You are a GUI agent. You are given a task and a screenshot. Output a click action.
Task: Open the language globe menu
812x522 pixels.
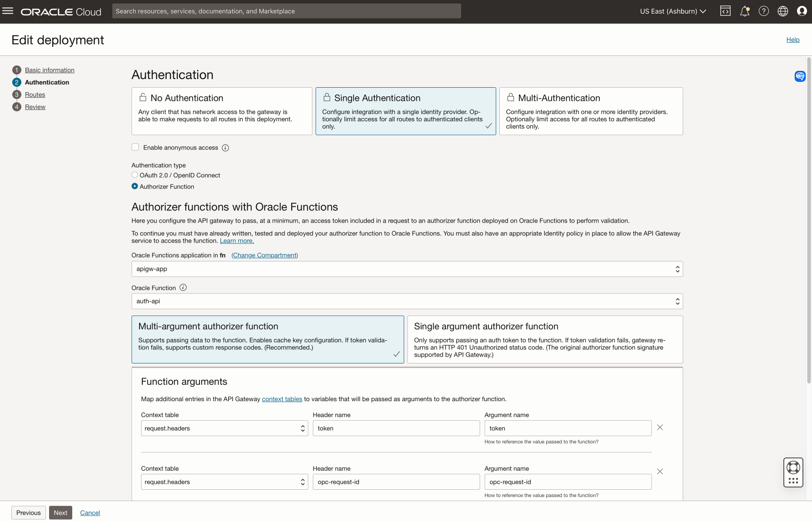click(x=782, y=11)
